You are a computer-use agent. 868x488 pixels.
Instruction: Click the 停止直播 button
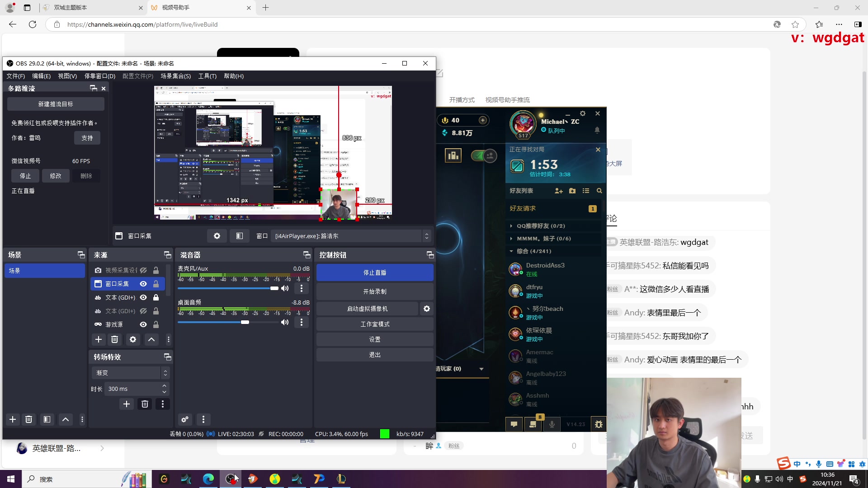pyautogui.click(x=375, y=272)
